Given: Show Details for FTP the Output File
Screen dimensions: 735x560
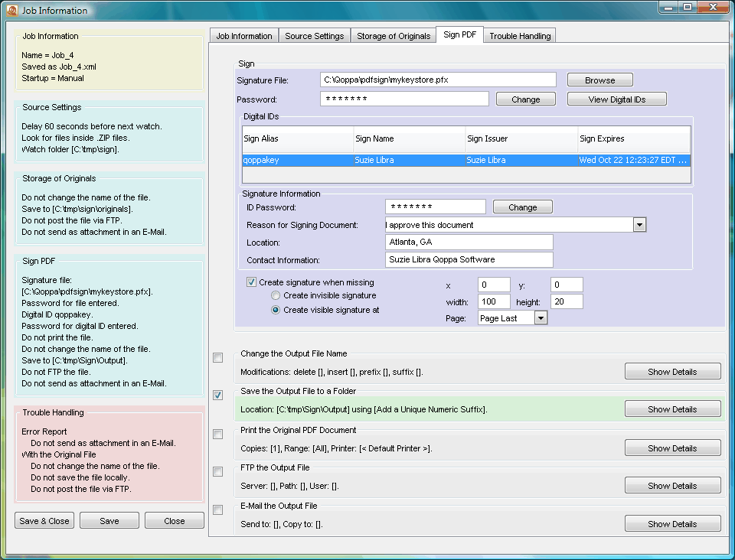Looking at the screenshot, I should pos(672,485).
